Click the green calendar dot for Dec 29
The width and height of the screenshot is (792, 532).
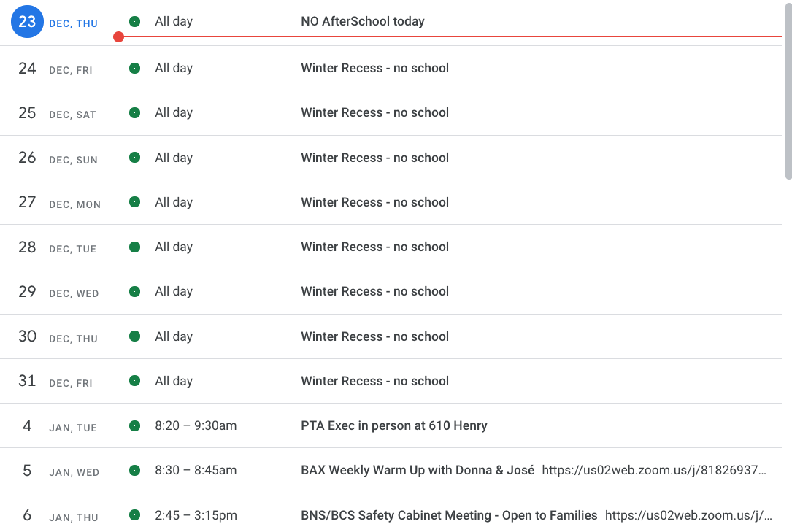pos(134,291)
